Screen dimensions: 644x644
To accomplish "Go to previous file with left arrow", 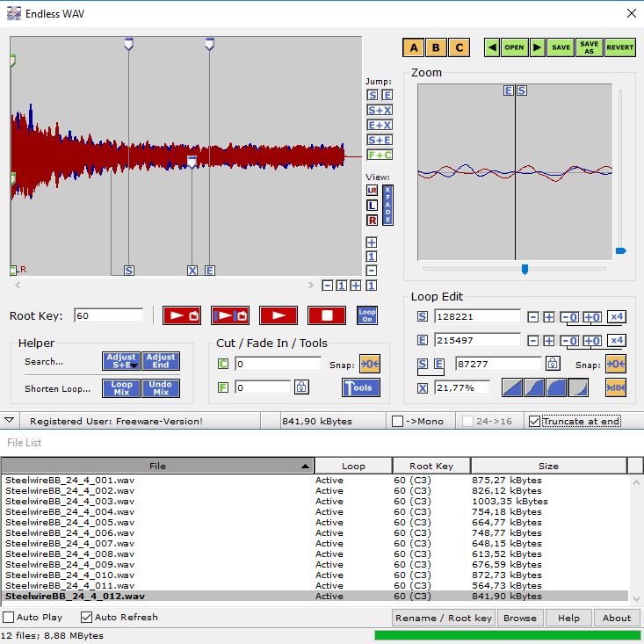I will click(492, 47).
